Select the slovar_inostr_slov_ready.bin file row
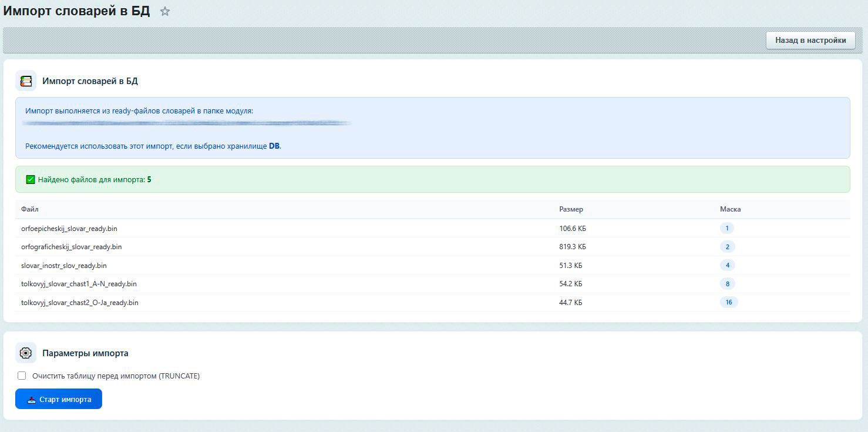The image size is (868, 432). click(63, 266)
